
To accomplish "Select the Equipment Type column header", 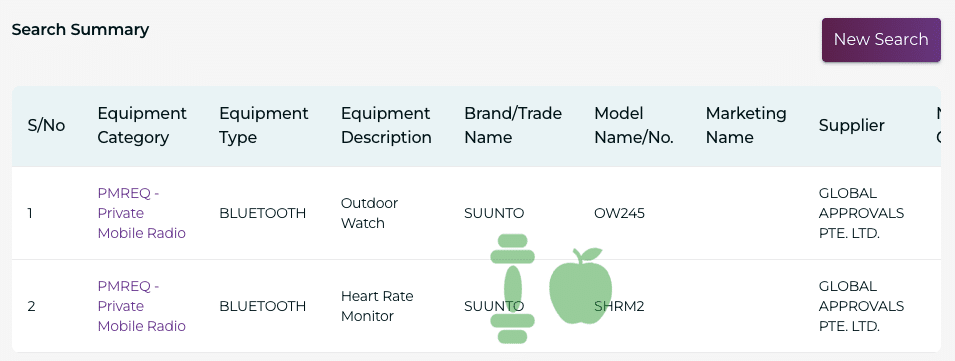I will [264, 125].
